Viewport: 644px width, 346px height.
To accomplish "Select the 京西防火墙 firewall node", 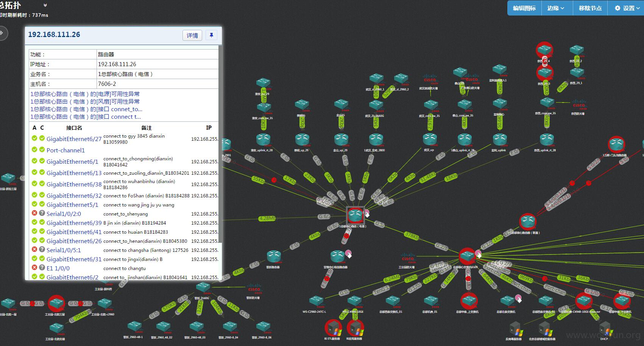I will pyautogui.click(x=579, y=103).
